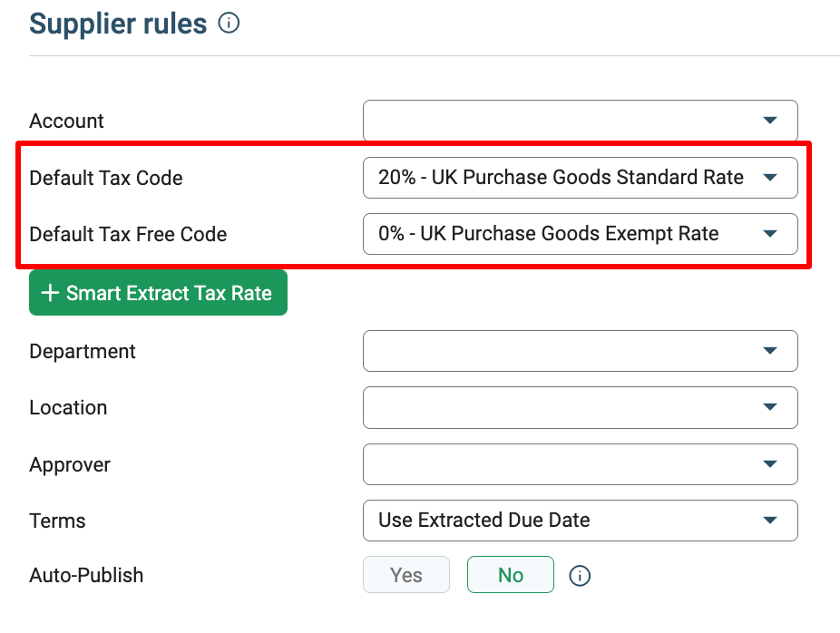Screen dimensions: 840x633
Task: Click the Default Tax Code arrow icon
Action: [x=770, y=177]
